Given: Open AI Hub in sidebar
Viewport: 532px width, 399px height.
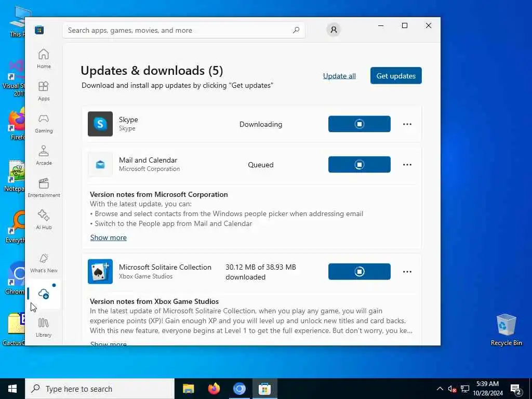Looking at the screenshot, I should point(44,220).
